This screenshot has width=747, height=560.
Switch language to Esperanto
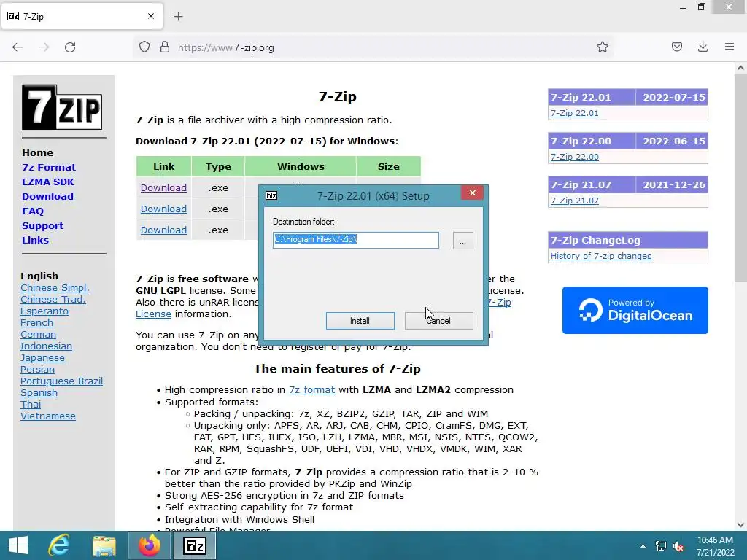[44, 311]
